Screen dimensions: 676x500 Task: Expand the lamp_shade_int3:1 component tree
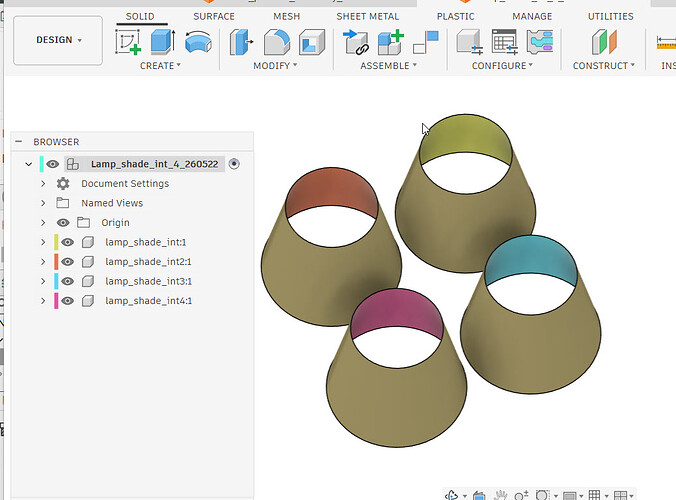point(43,281)
